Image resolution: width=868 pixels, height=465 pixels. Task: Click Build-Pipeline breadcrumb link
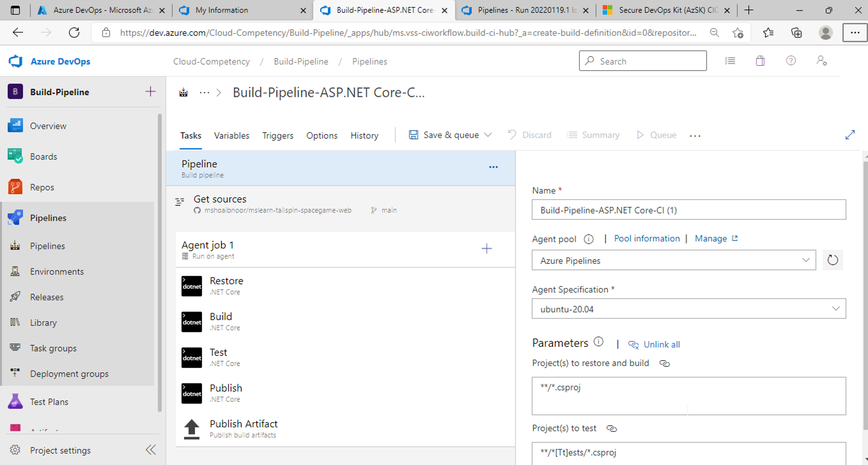pyautogui.click(x=301, y=62)
